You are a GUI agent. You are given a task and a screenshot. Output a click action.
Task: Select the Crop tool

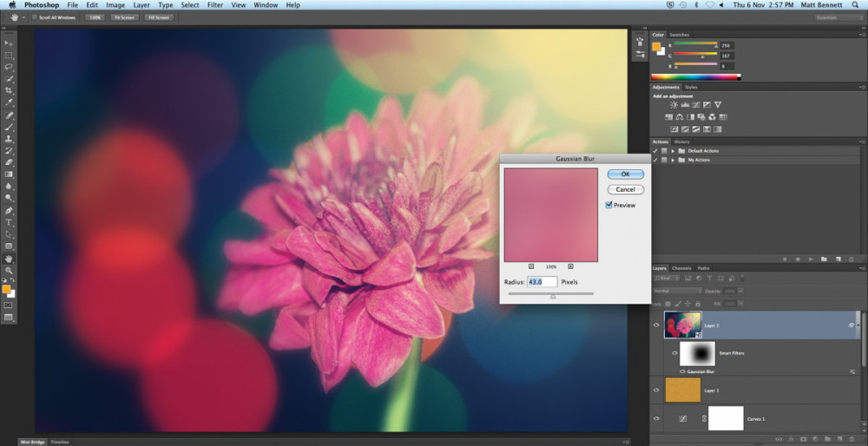point(9,91)
